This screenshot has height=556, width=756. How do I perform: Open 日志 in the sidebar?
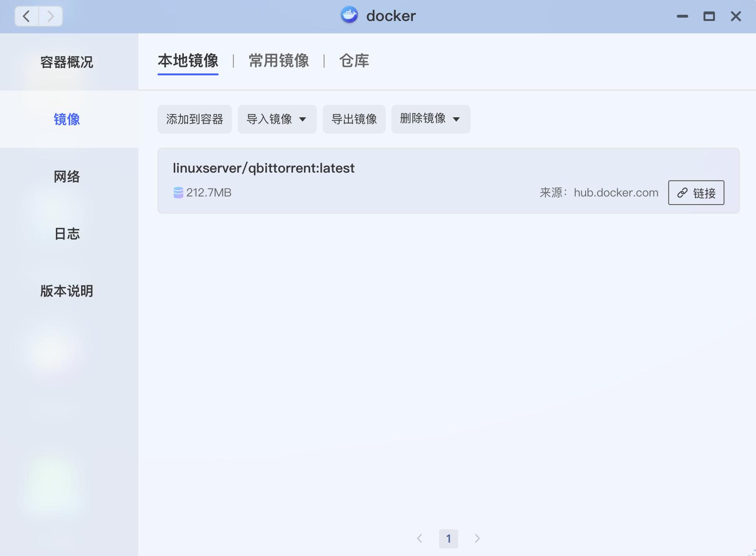tap(69, 234)
